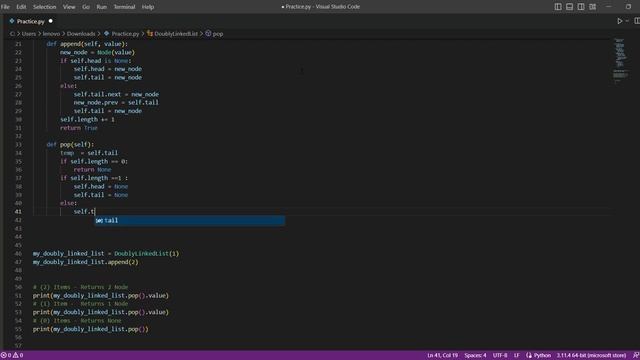Run the Python file with play icon
Image resolution: width=640 pixels, height=360 pixels.
click(620, 21)
